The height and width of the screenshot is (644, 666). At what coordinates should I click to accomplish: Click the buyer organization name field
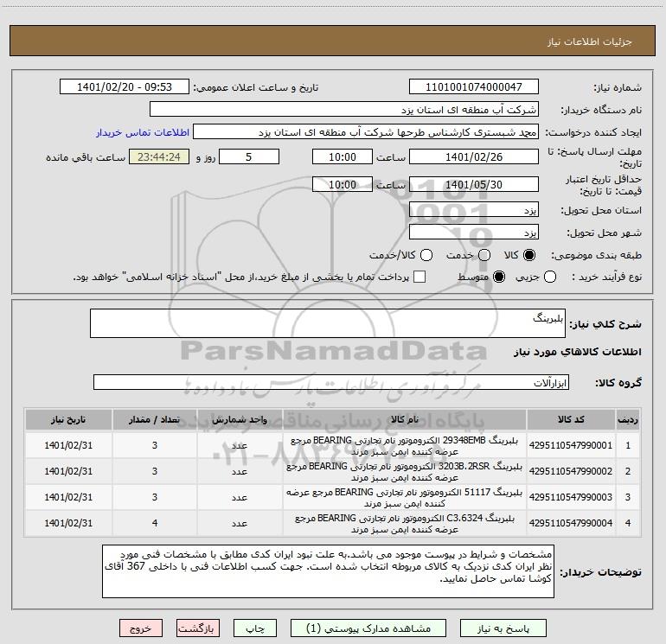[x=344, y=109]
